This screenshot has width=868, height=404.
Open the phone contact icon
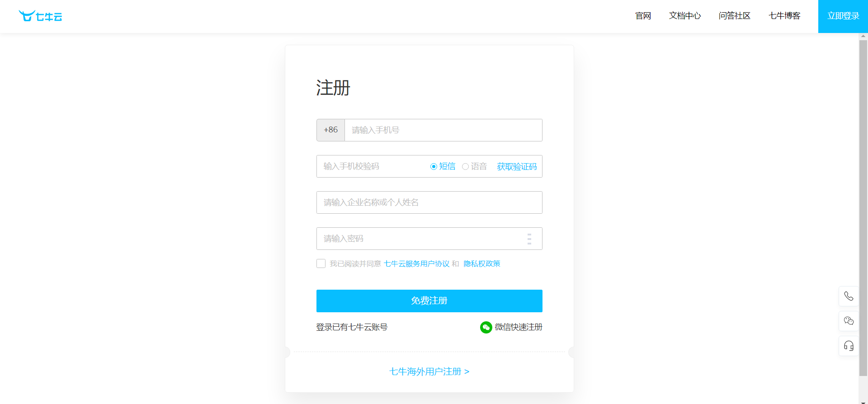coord(849,296)
